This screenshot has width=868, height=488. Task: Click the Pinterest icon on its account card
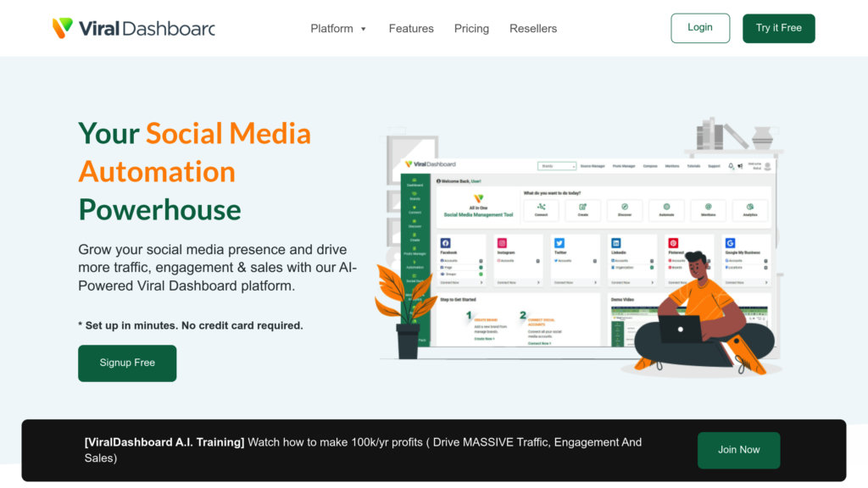click(x=675, y=242)
